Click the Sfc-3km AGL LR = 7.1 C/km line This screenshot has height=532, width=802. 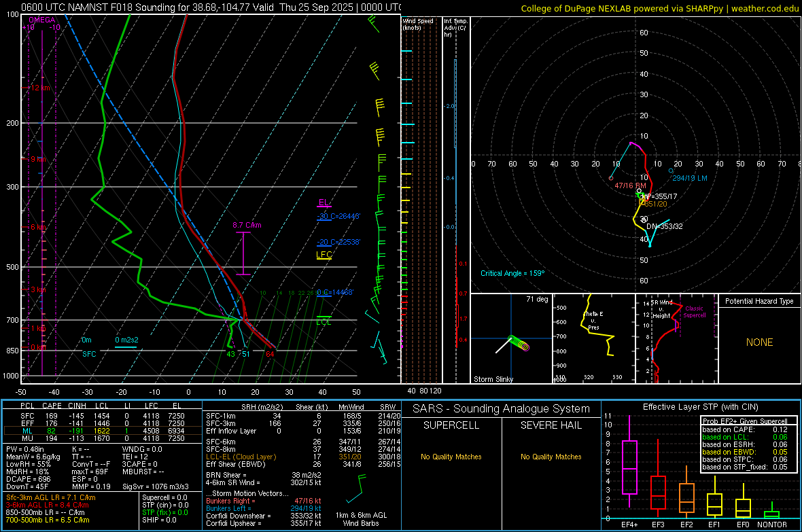(x=51, y=497)
